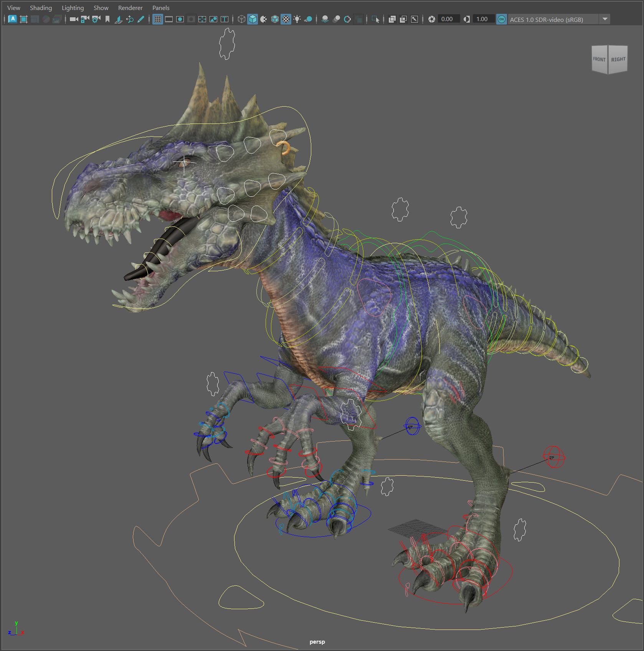644x651 pixels.
Task: Toggle the Safe Action icon
Action: pyautogui.click(x=213, y=19)
